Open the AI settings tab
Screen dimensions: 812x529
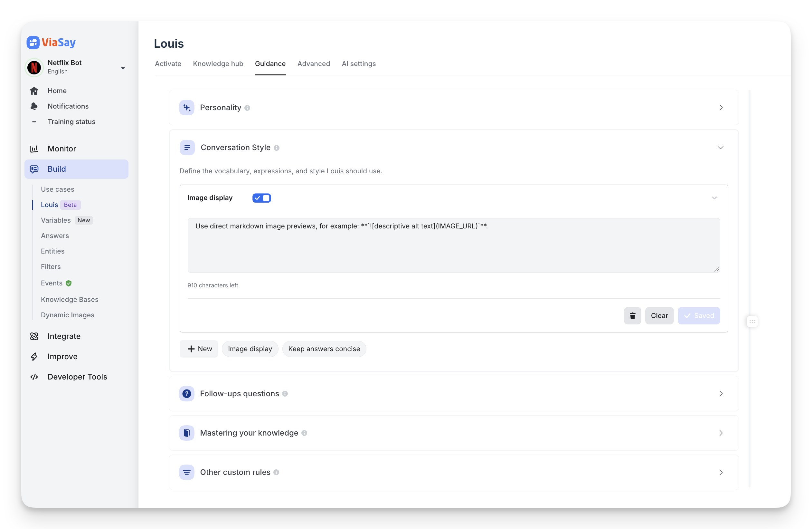click(358, 64)
